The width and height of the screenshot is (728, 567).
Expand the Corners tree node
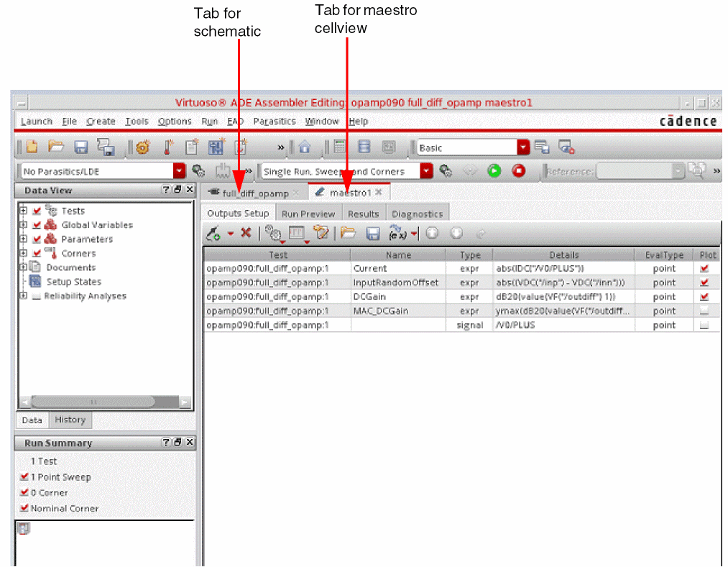23,253
